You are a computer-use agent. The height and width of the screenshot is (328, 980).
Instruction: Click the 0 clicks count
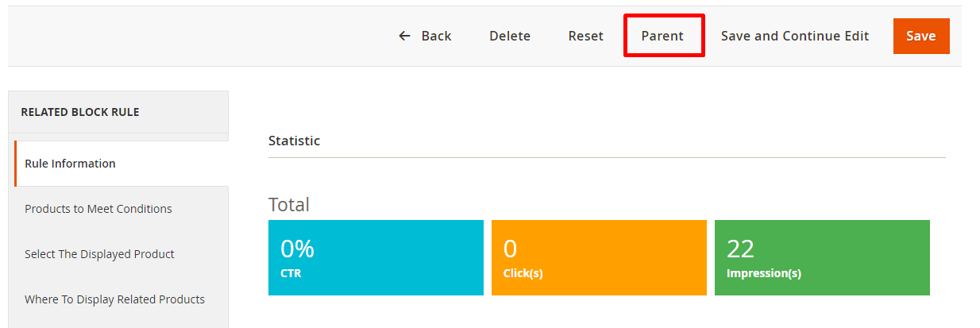pyautogui.click(x=510, y=249)
